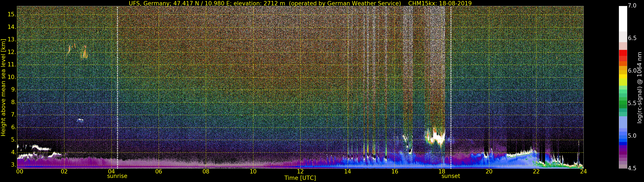Select the 5.5 colorbar tick value
The image size is (644, 182).
point(632,103)
